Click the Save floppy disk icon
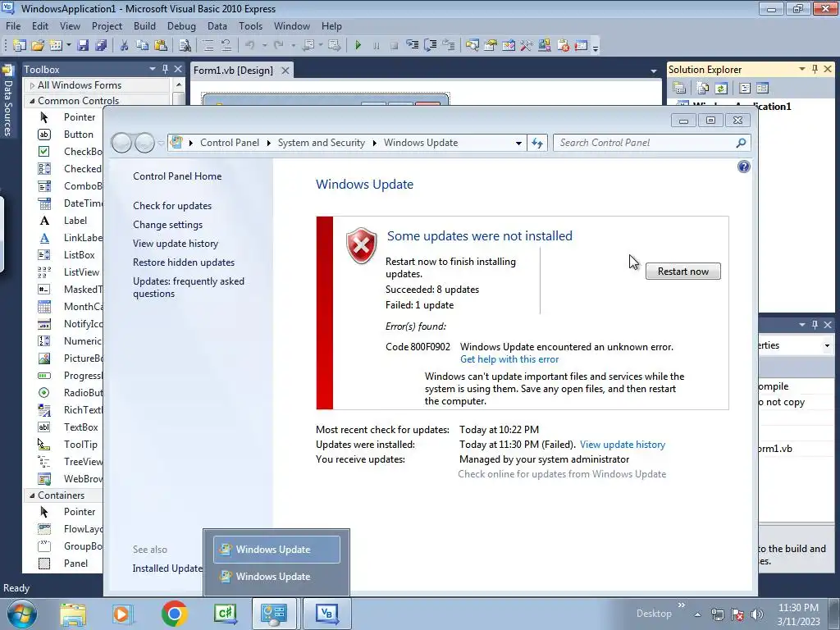 [83, 46]
